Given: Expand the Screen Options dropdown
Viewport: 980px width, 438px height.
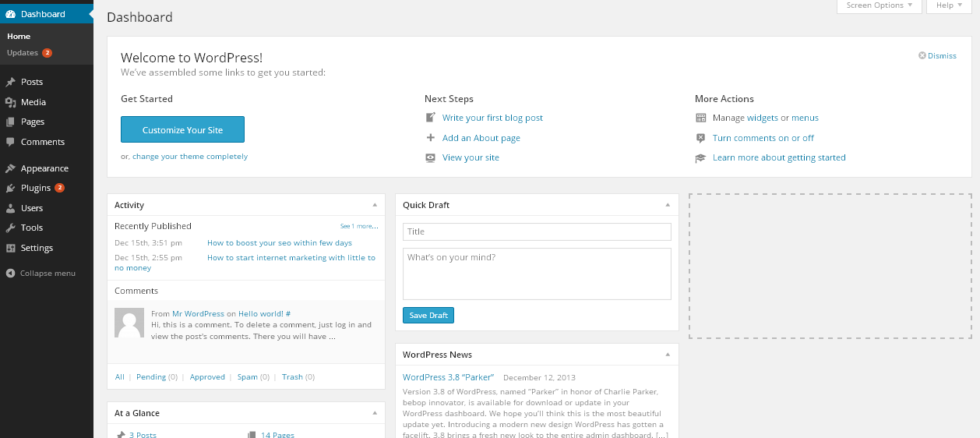Looking at the screenshot, I should coord(880,5).
